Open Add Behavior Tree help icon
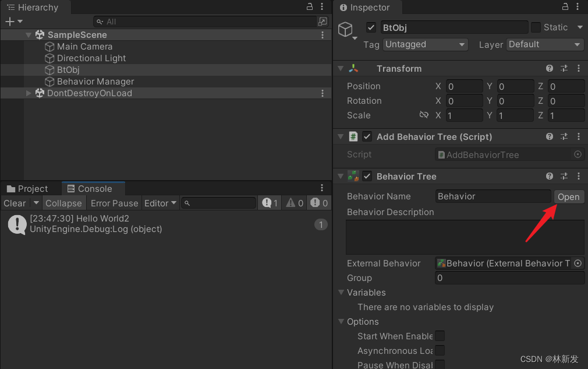588x369 pixels. [550, 136]
